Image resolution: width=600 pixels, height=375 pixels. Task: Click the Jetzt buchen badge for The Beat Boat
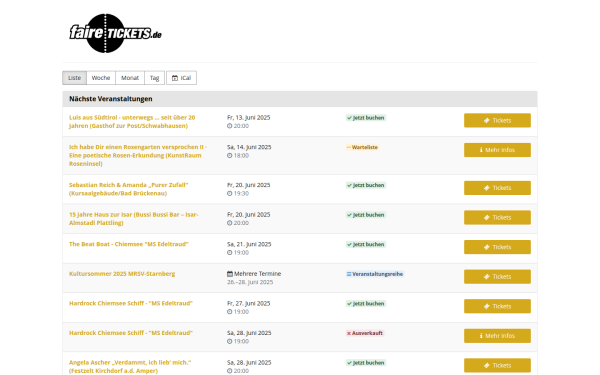(366, 245)
